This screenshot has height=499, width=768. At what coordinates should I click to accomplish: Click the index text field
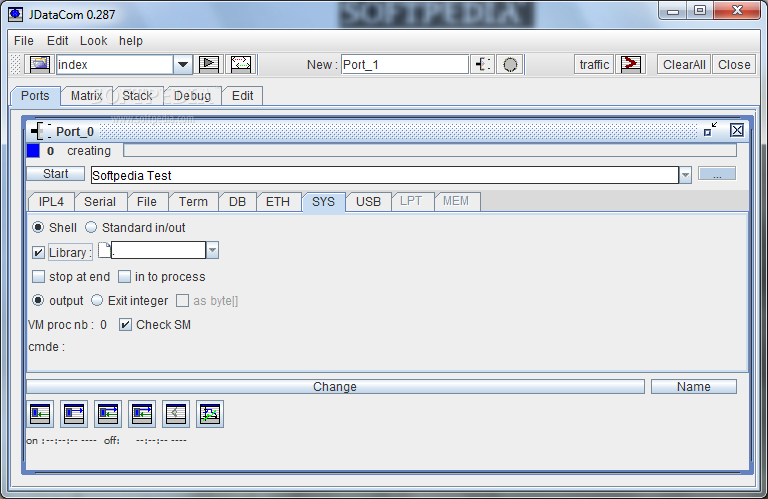115,65
